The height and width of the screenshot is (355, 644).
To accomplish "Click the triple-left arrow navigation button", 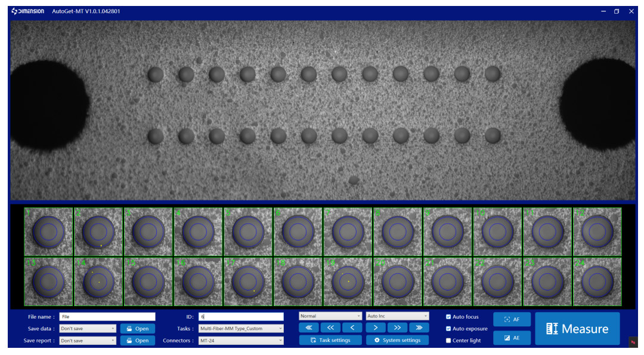I will [308, 328].
